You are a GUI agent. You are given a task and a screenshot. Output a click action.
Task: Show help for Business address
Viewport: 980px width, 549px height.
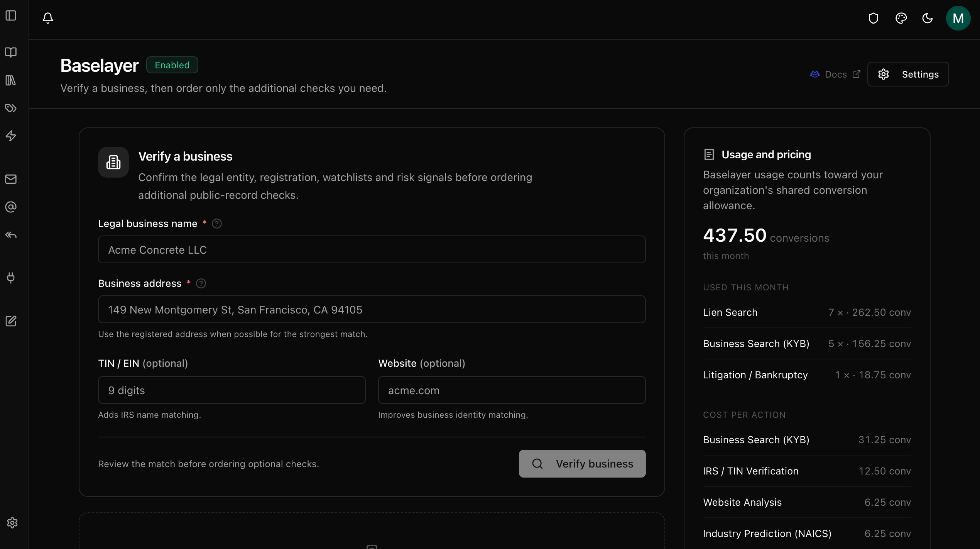pos(201,283)
